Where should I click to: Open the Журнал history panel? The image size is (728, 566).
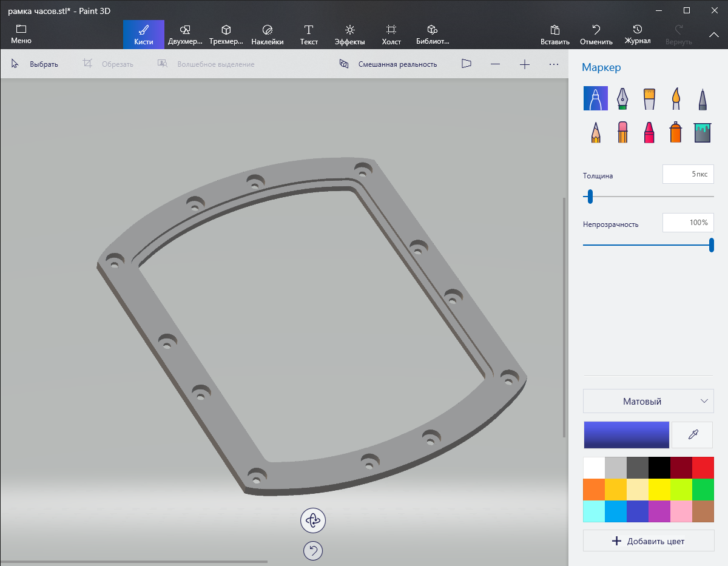[x=638, y=35]
